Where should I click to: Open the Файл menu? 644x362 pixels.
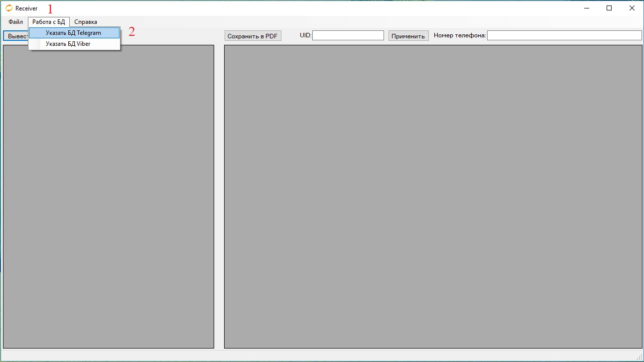[x=15, y=22]
